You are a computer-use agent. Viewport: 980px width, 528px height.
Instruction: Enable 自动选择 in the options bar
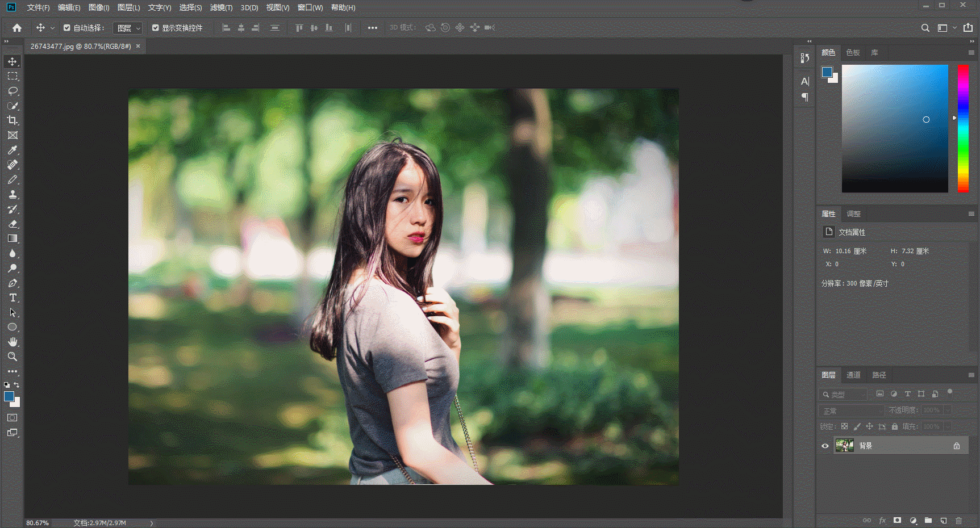point(66,27)
